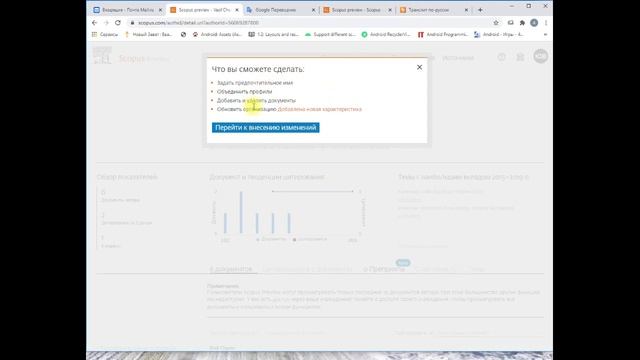Open the 'Support different sc...' bookmark

330,35
